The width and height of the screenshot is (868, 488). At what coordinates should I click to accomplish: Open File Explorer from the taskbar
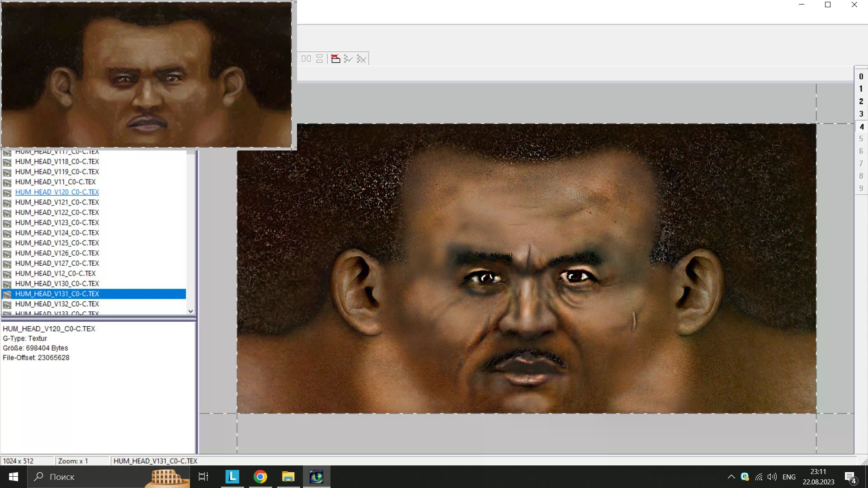click(x=288, y=477)
